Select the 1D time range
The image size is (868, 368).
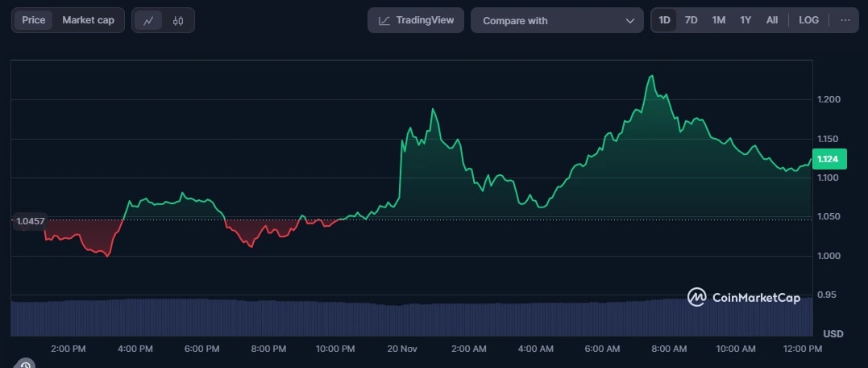(664, 20)
